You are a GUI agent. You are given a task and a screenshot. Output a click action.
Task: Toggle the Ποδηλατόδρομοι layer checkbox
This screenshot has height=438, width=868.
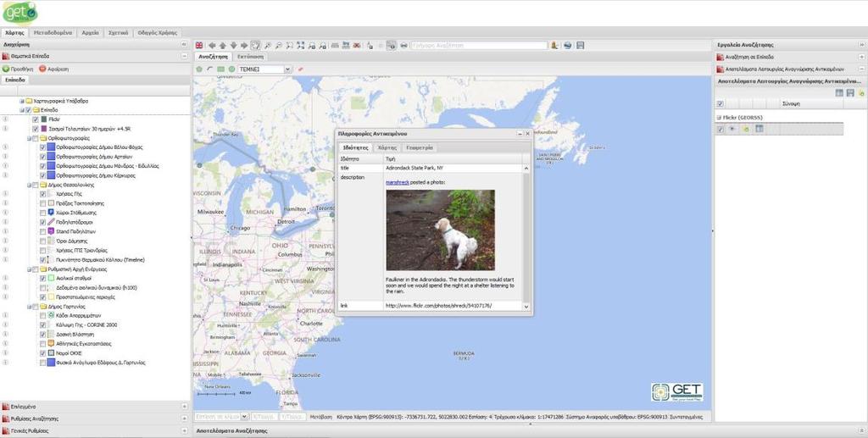click(x=42, y=222)
